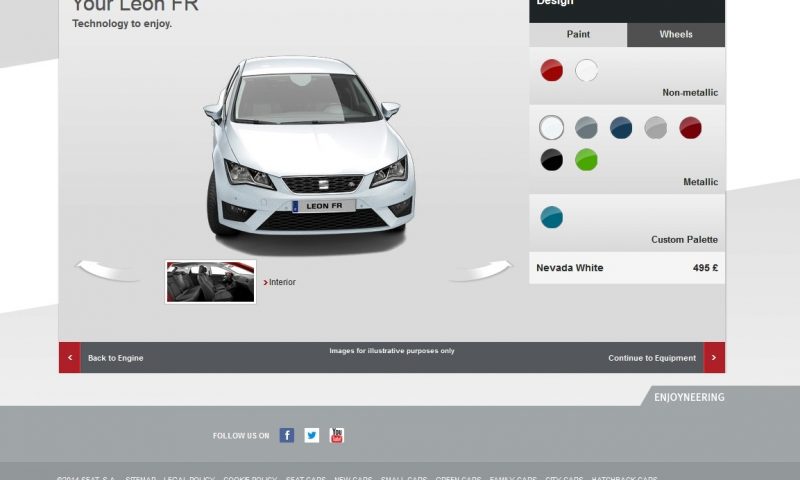Screen dimensions: 800x480
Task: Click the Nevada White colour name
Action: pos(569,268)
